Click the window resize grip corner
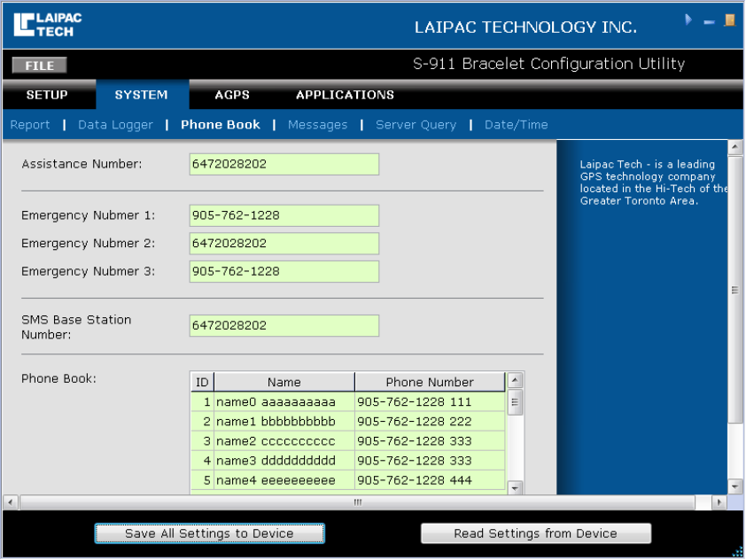The image size is (746, 560). 737,552
